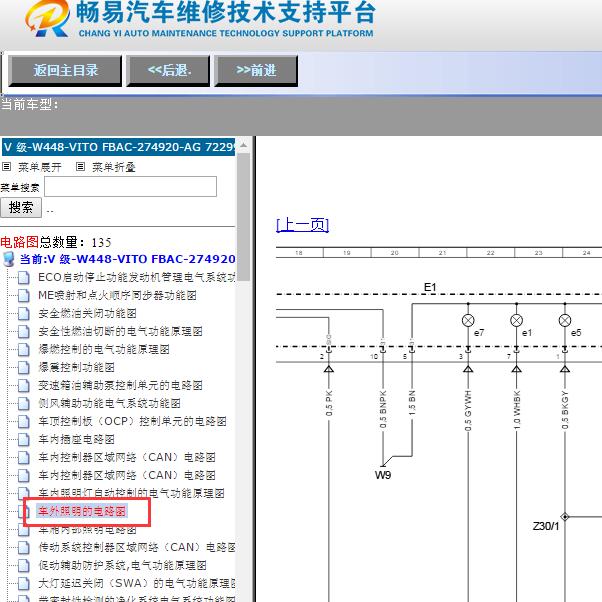Click the 0,5 PK wire label
This screenshot has width=602, height=602.
pos(329,403)
